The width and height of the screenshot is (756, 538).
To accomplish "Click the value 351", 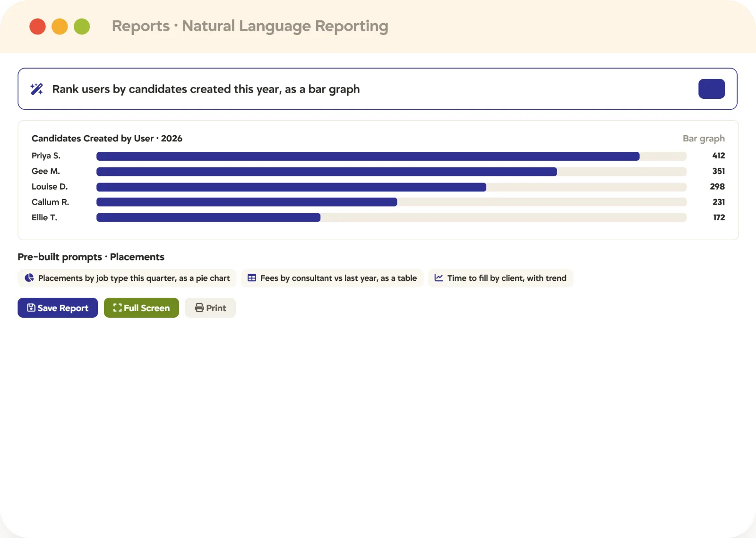I will pyautogui.click(x=719, y=171).
